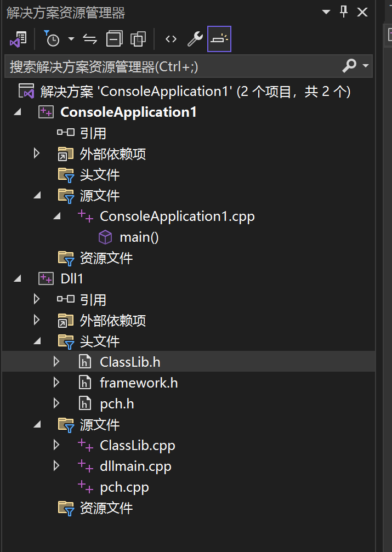The height and width of the screenshot is (552, 392).
Task: Expand 外部依赖项 under ConsoleApplication1
Action: [x=37, y=153]
